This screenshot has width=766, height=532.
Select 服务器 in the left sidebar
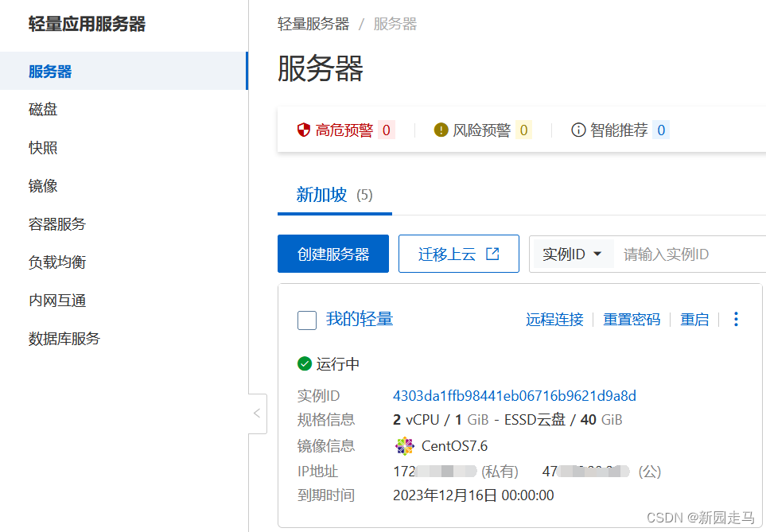pyautogui.click(x=123, y=71)
